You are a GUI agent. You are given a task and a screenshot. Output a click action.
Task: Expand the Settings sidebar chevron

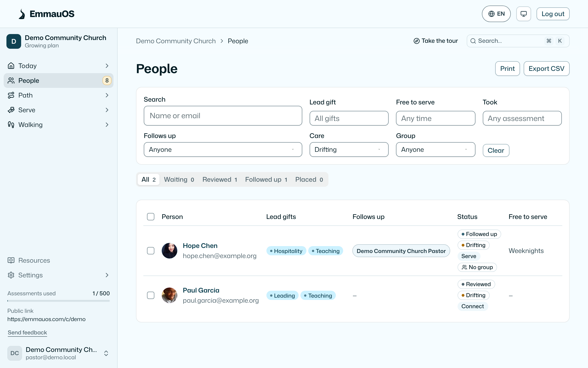(107, 275)
